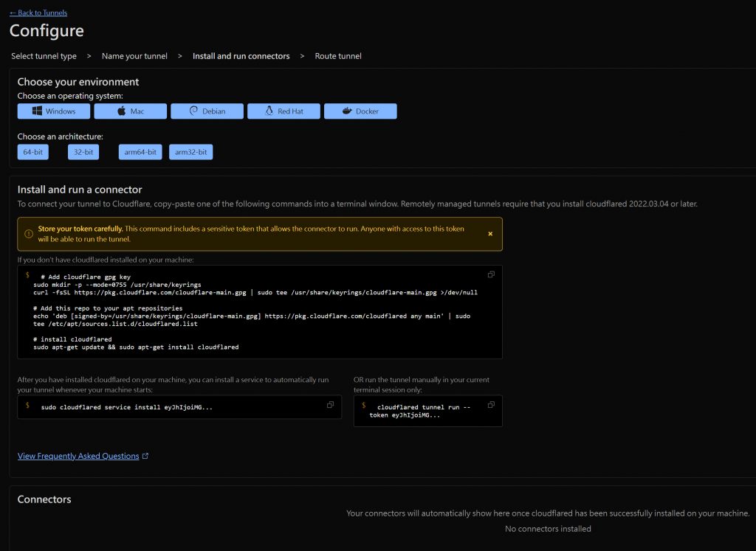Click the warning info icon in banner

pos(29,234)
